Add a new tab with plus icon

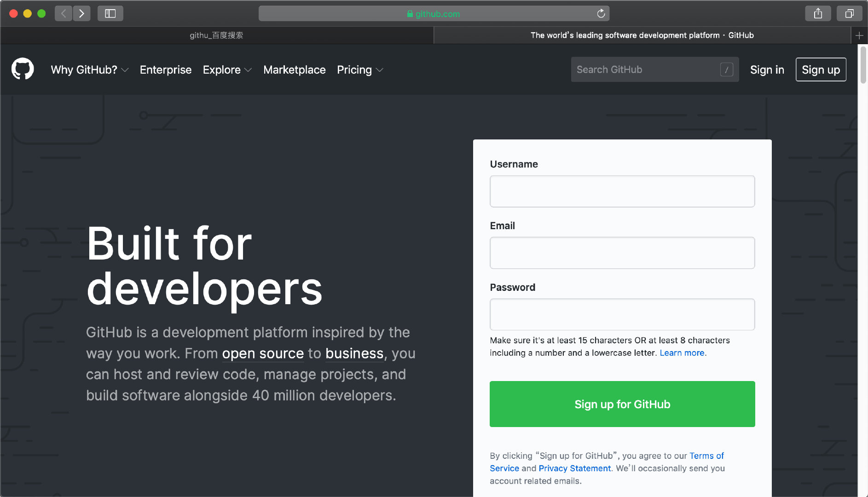pyautogui.click(x=859, y=35)
